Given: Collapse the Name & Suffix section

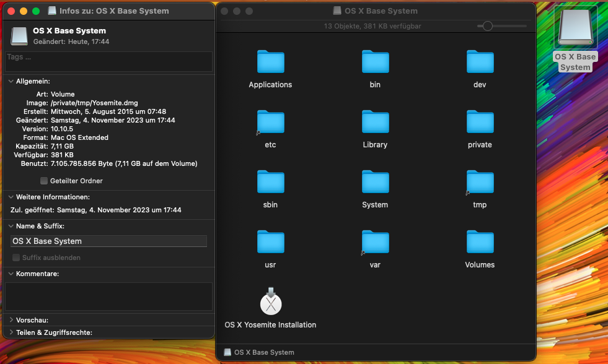Looking at the screenshot, I should point(11,226).
